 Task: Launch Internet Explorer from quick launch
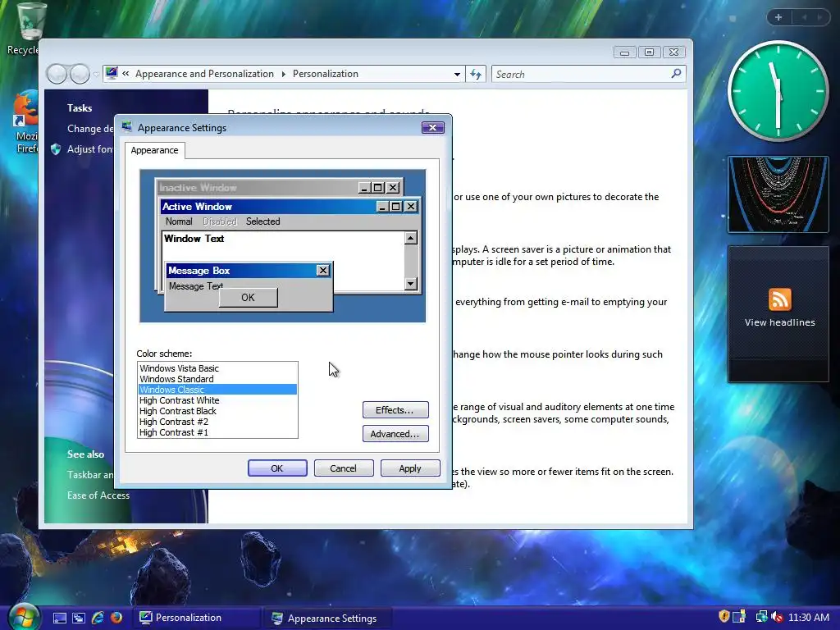[x=98, y=618]
